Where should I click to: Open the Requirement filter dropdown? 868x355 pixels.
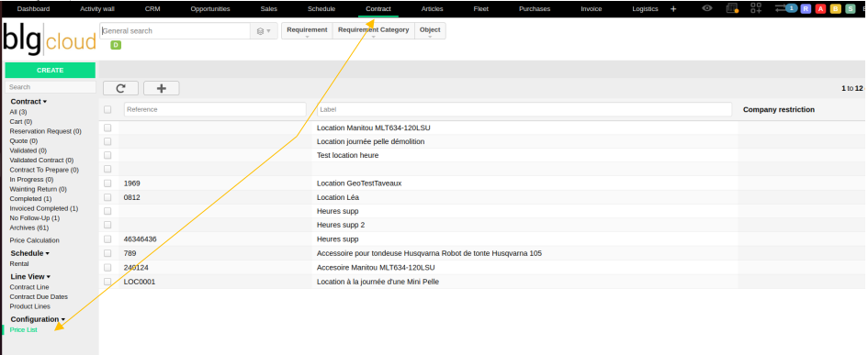(x=307, y=31)
